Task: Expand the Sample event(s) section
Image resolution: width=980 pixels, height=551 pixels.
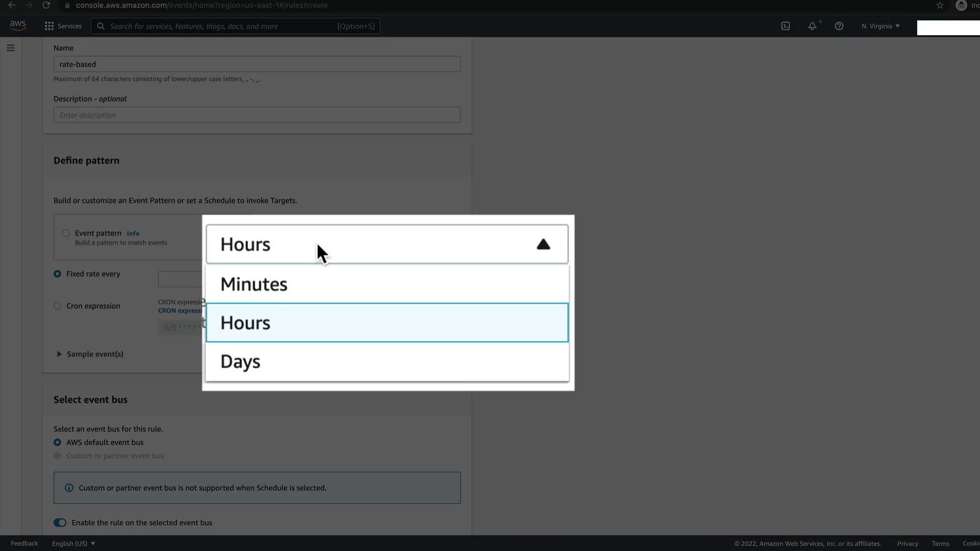Action: pyautogui.click(x=59, y=354)
